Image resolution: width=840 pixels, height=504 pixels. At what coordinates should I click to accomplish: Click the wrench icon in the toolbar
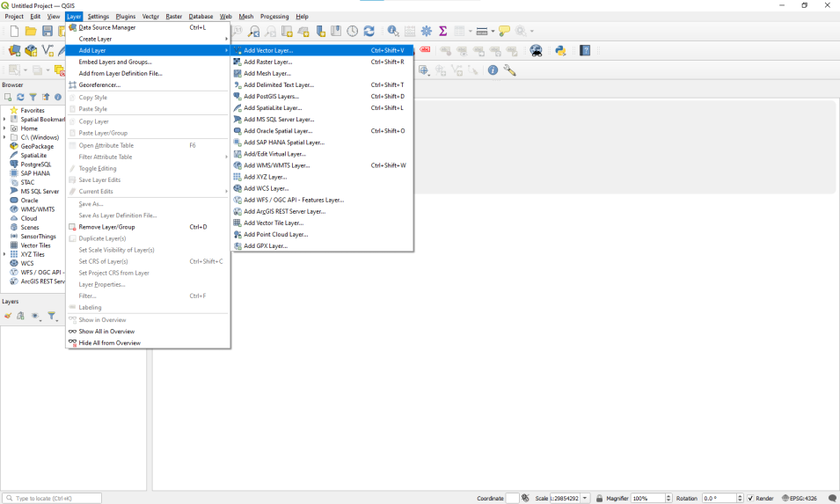tap(509, 70)
